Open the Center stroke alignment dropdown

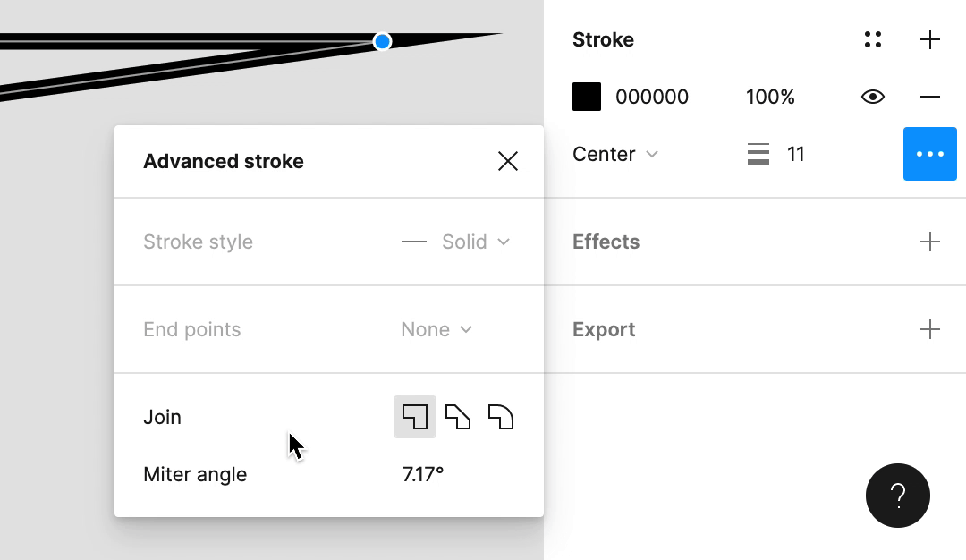615,154
